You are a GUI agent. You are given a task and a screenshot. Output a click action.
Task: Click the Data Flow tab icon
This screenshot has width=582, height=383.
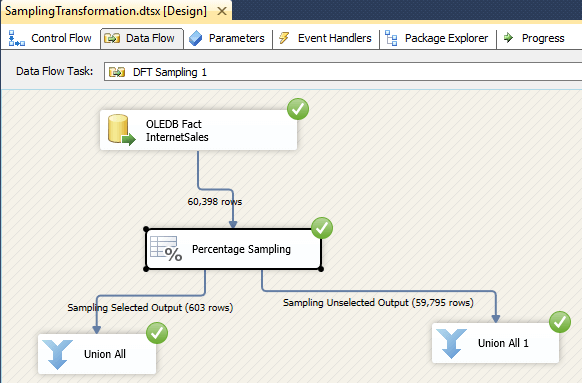[x=112, y=38]
